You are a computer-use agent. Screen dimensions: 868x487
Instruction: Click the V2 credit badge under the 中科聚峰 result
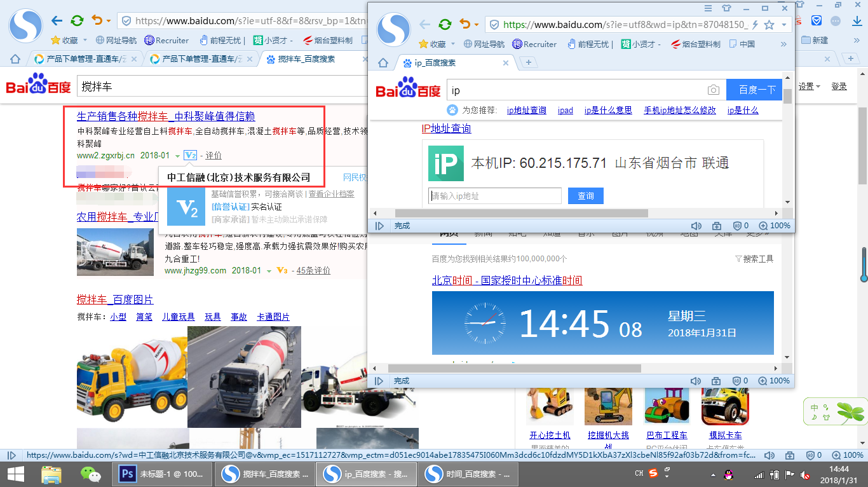point(191,155)
